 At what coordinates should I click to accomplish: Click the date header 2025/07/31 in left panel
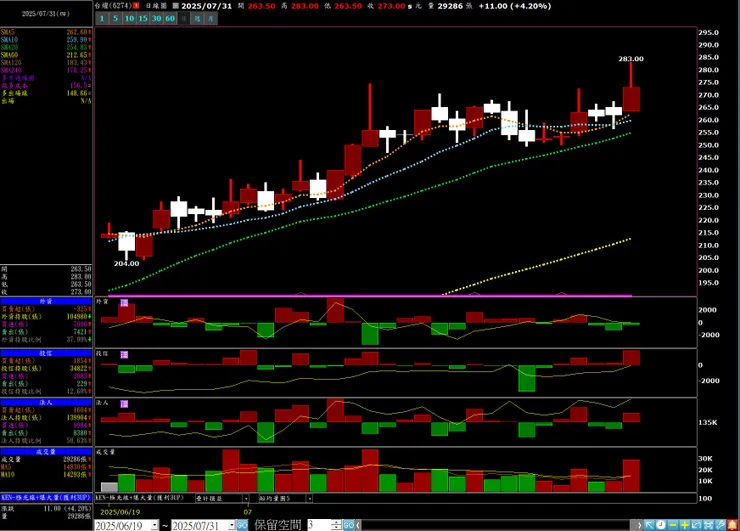[x=46, y=14]
